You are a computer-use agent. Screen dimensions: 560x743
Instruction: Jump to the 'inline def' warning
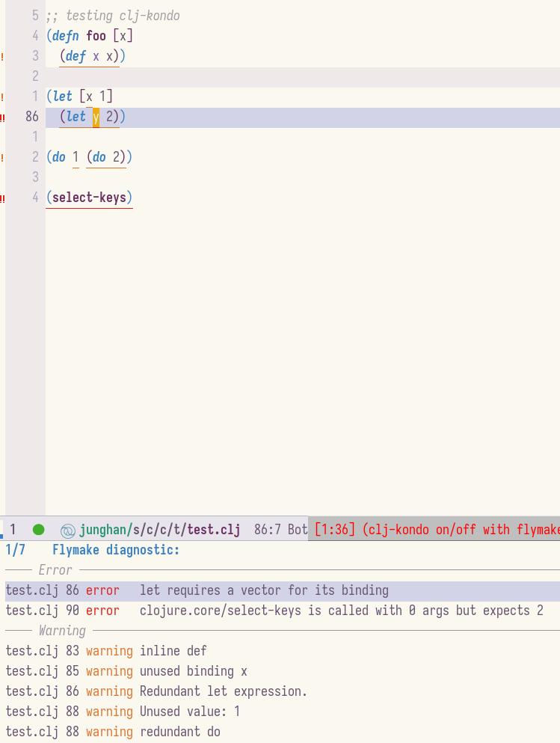point(173,651)
